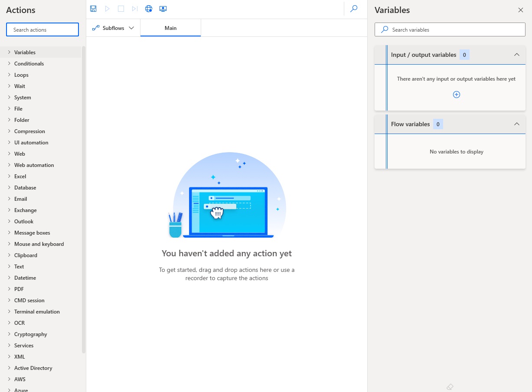Click the Run next action icon
The image size is (532, 392).
135,8
